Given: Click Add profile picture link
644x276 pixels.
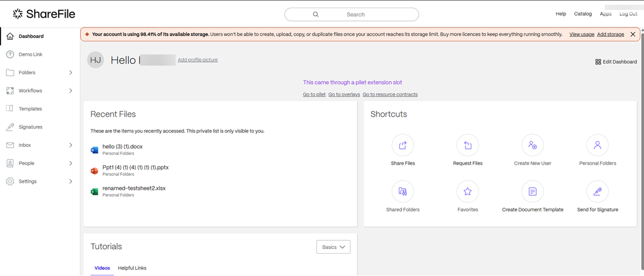Looking at the screenshot, I should [x=197, y=60].
